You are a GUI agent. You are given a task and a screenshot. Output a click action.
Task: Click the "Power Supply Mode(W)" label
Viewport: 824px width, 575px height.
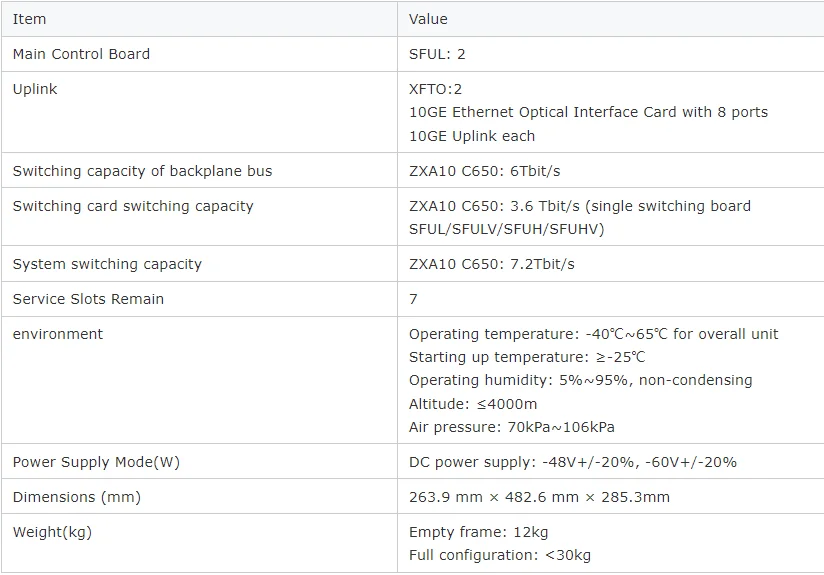pyautogui.click(x=96, y=462)
